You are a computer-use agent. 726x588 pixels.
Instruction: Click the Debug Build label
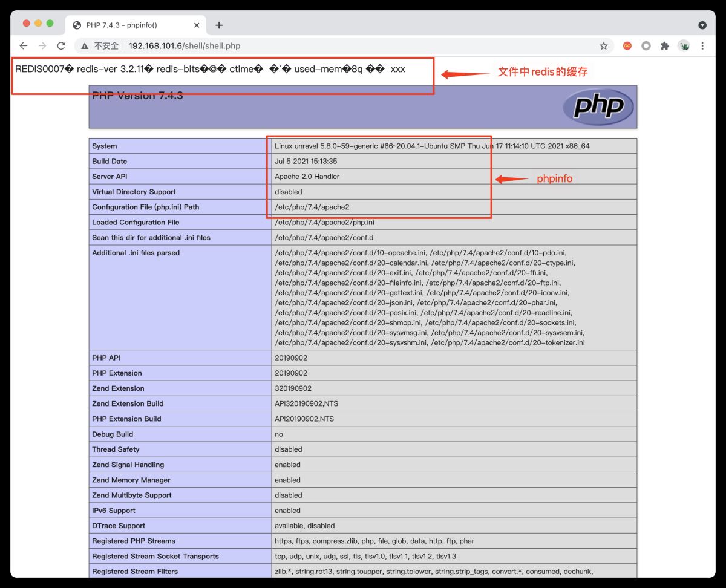[x=113, y=434]
